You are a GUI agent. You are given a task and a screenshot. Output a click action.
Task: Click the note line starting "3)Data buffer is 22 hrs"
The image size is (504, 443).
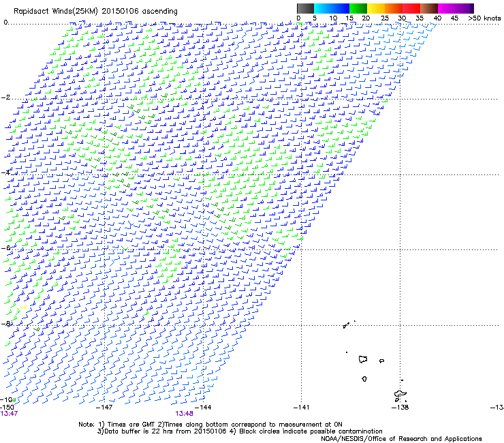240,431
